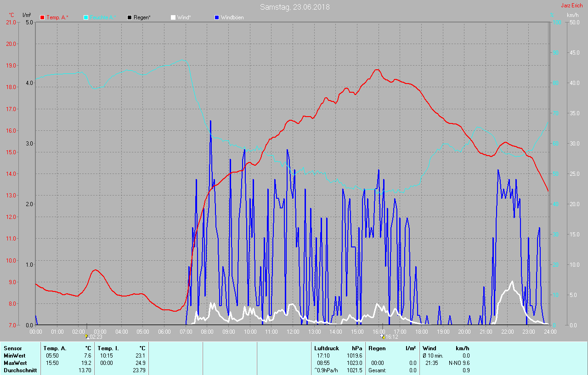This screenshot has height=375, width=588.
Task: Click the MaxWert temperature value 19.2
Action: pos(87,363)
